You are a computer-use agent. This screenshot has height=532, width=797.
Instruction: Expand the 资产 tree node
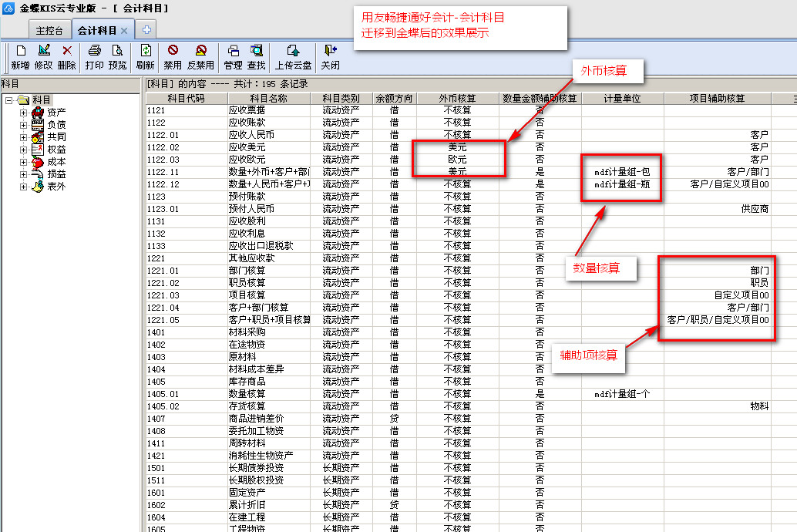[24, 113]
